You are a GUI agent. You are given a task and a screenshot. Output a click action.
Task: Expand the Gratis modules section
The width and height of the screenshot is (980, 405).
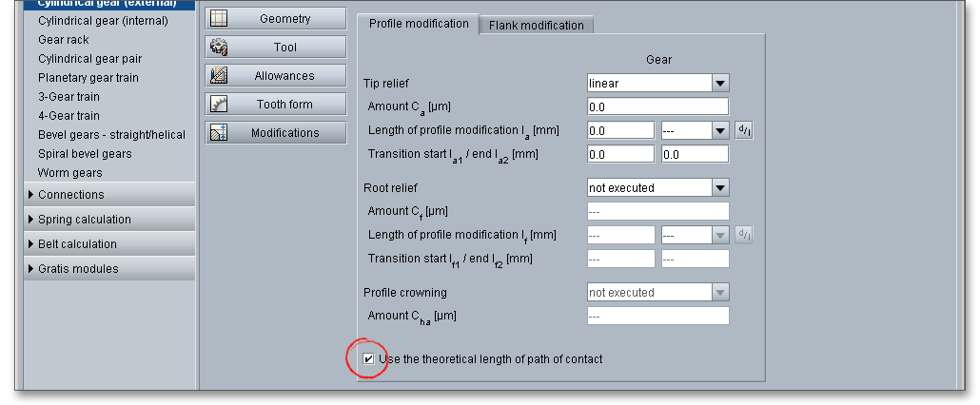tap(78, 269)
